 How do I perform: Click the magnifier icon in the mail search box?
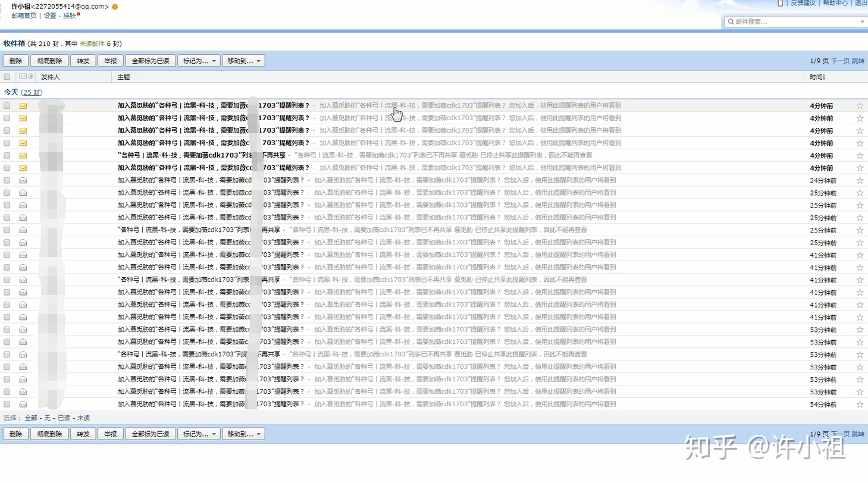(730, 21)
